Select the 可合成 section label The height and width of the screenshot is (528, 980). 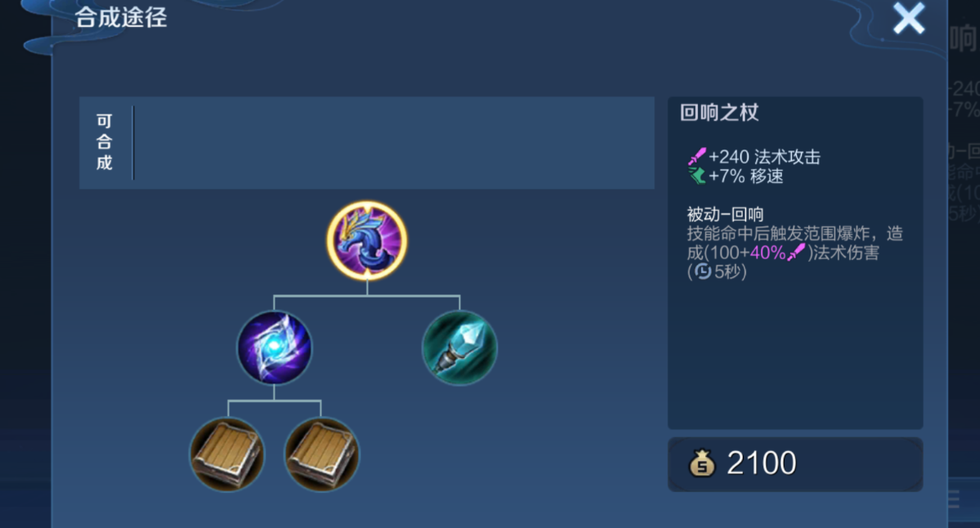tap(105, 142)
